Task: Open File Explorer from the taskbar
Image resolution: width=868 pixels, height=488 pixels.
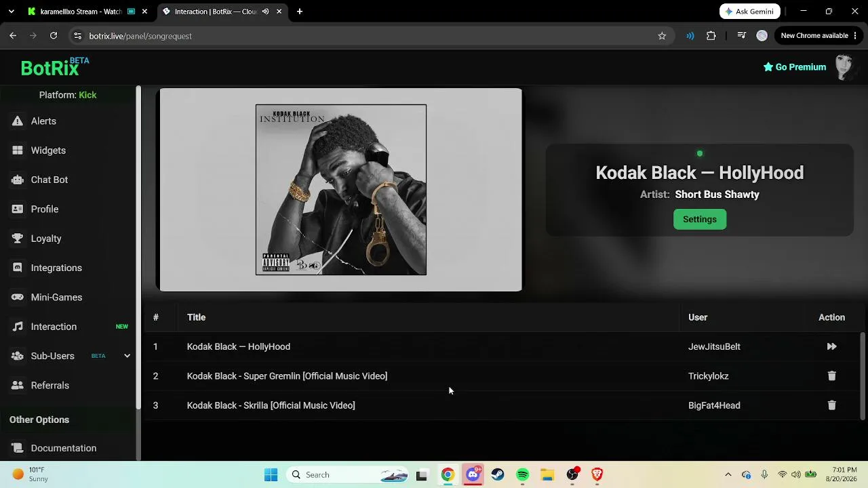Action: (547, 474)
